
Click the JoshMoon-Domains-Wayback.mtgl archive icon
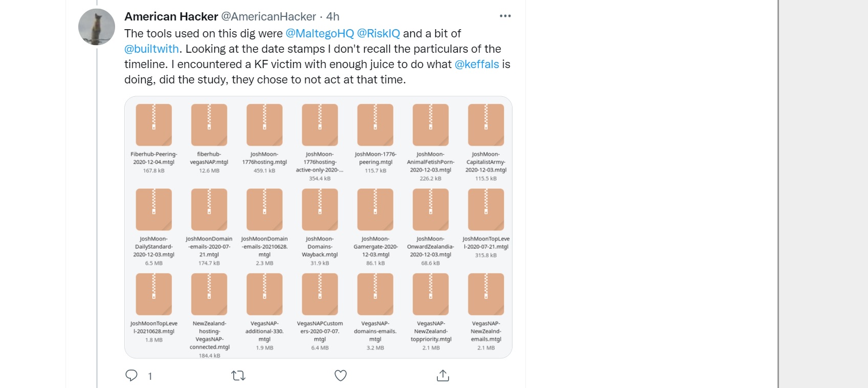pos(320,209)
